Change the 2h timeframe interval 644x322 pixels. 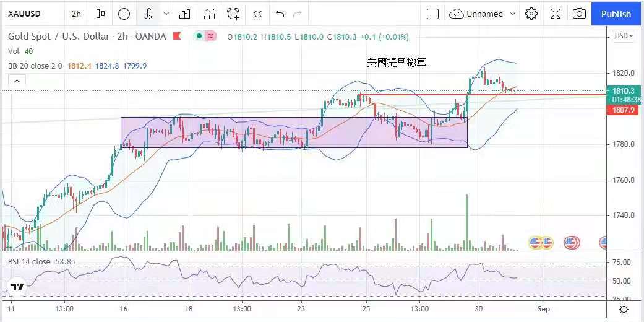(76, 14)
